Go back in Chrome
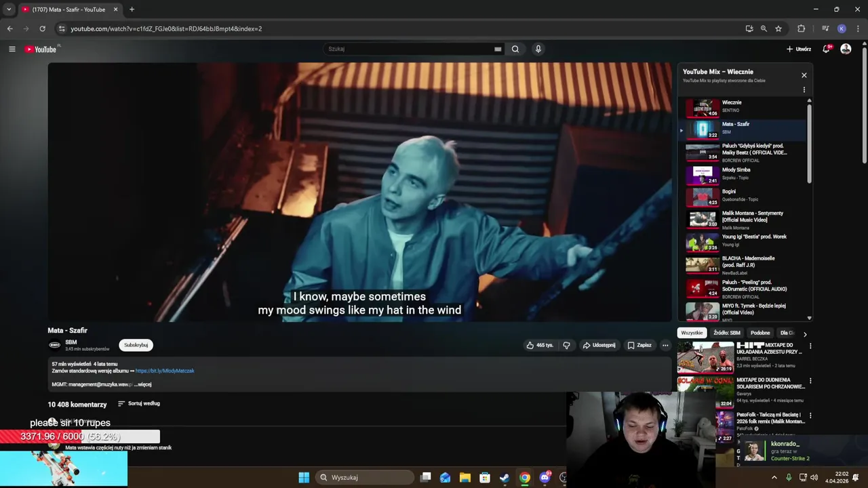Screen dimensions: 868x488 click(9, 28)
